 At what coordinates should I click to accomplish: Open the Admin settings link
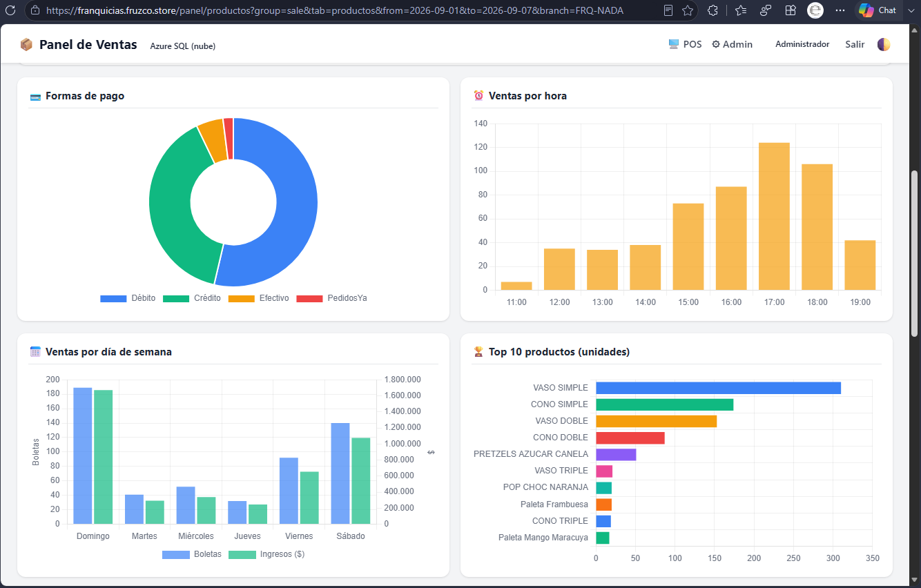pos(732,44)
